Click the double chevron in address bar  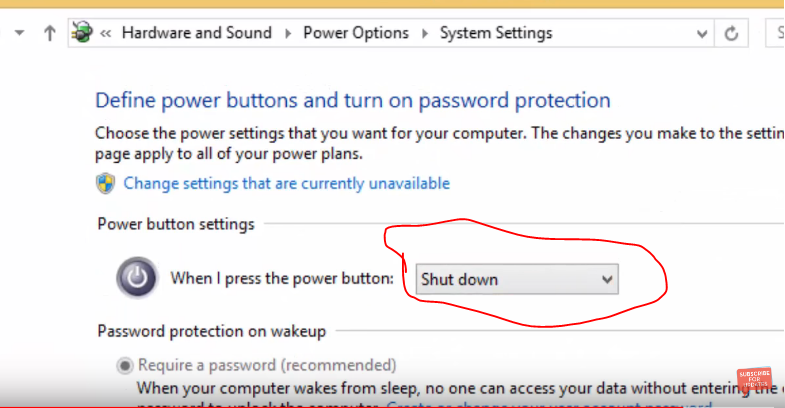tap(105, 33)
